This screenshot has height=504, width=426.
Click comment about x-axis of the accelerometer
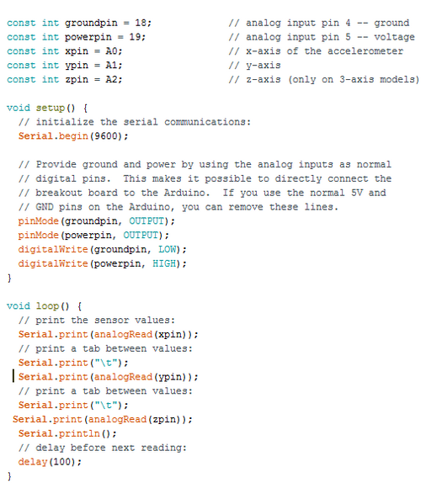tap(316, 51)
